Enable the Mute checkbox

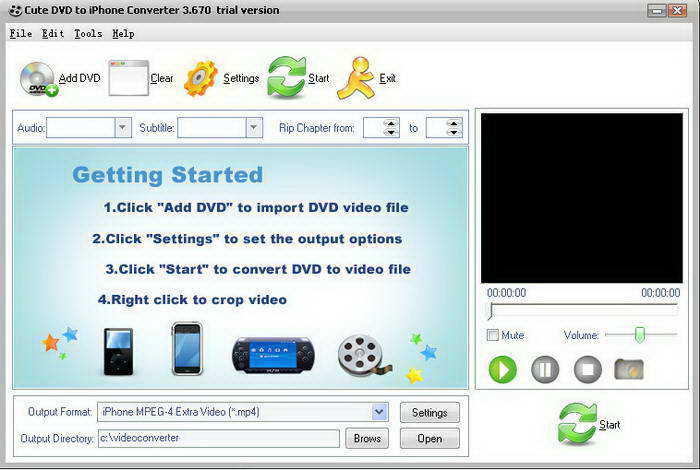pos(492,335)
